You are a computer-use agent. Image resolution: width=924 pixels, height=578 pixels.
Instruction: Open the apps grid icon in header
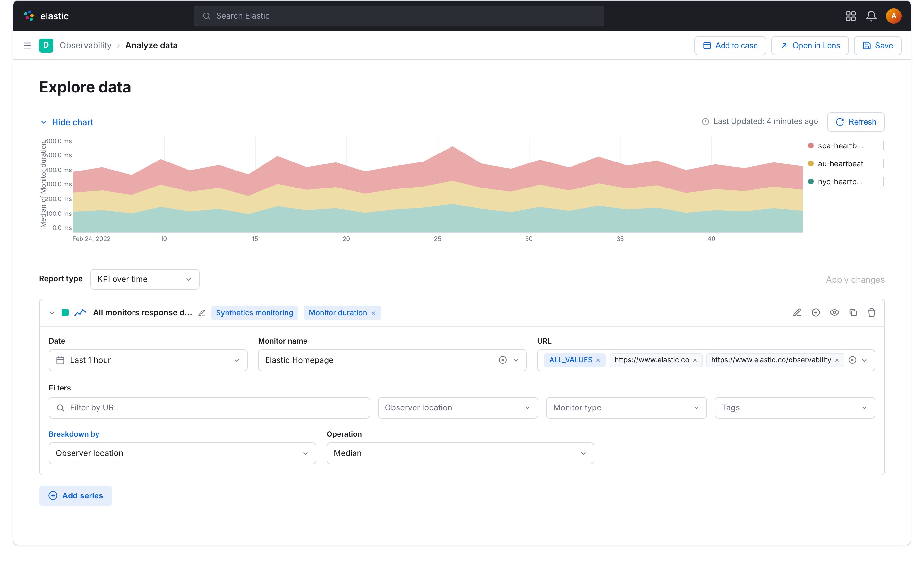851,16
